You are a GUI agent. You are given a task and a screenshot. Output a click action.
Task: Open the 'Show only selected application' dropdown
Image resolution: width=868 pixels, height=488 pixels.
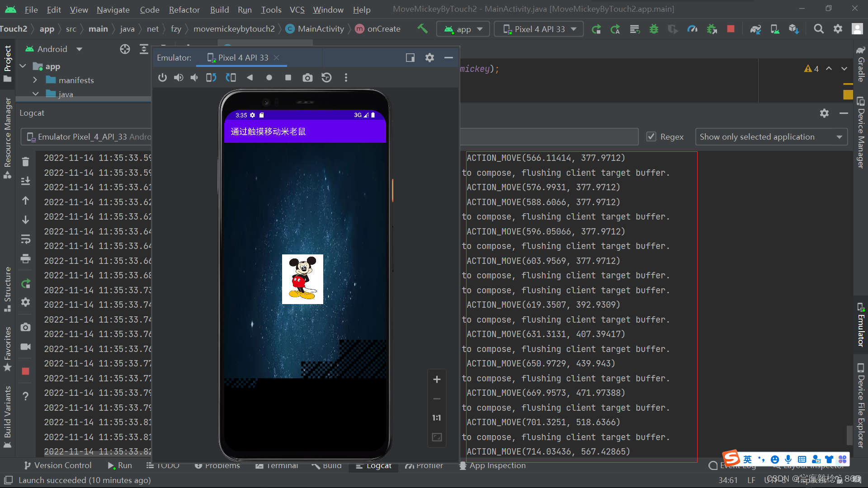[x=771, y=136]
